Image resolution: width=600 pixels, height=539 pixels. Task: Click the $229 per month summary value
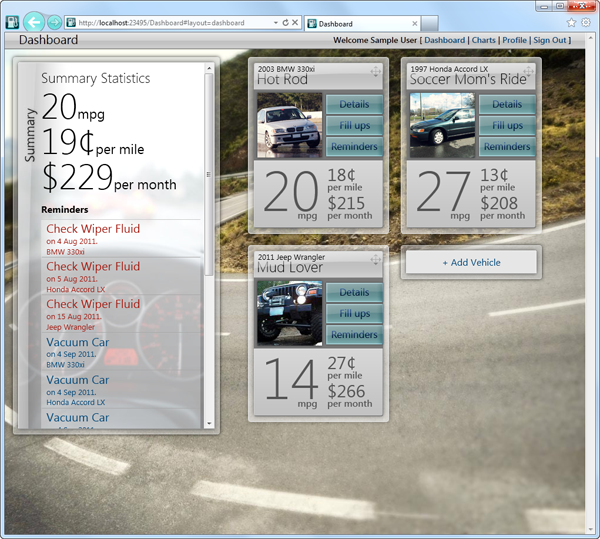coord(109,177)
